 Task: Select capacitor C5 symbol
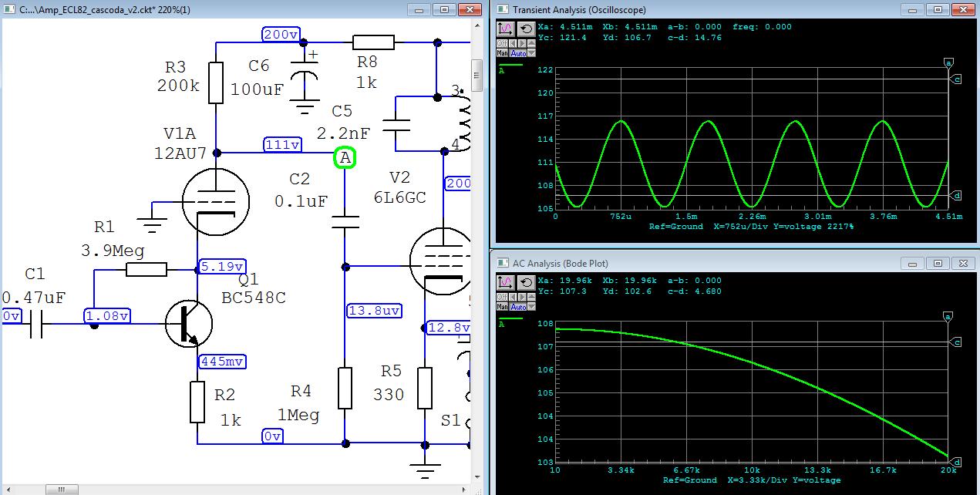click(396, 125)
